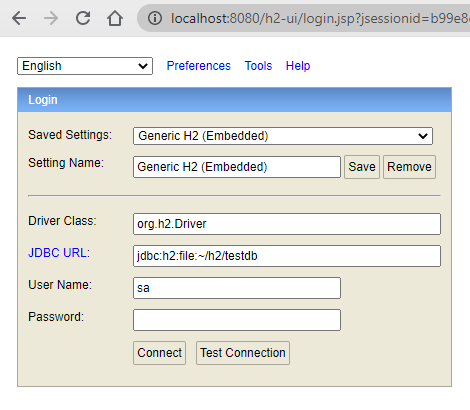
Task: Connect to the H2 database
Action: click(159, 353)
